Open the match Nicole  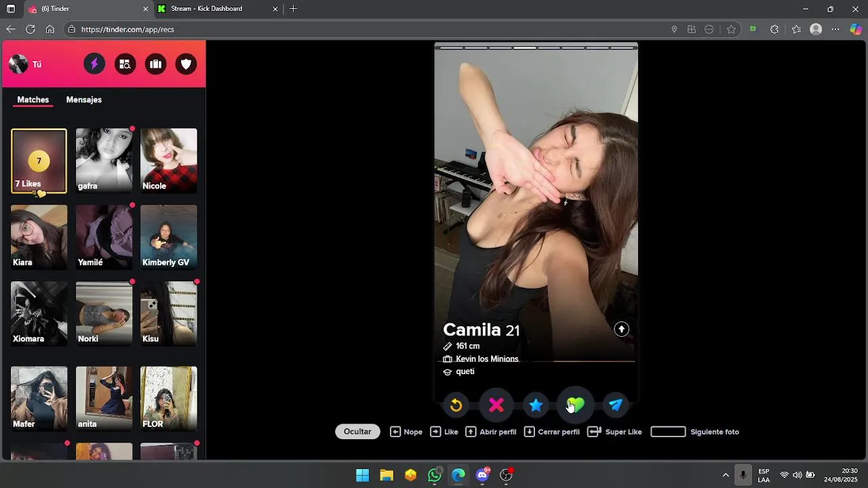coord(169,161)
